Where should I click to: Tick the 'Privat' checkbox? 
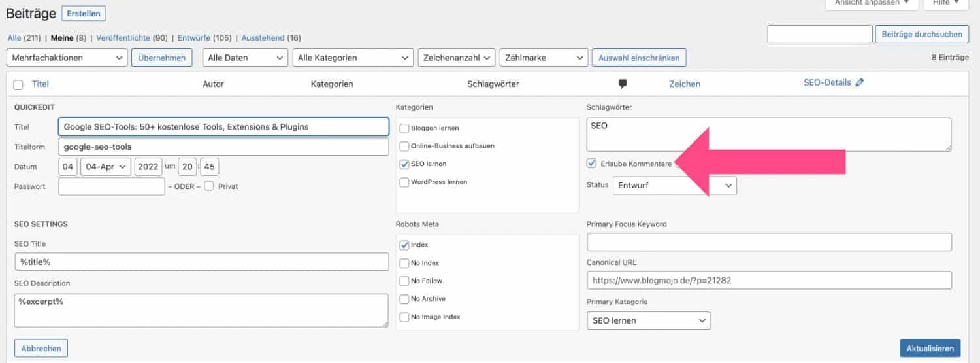click(x=209, y=186)
